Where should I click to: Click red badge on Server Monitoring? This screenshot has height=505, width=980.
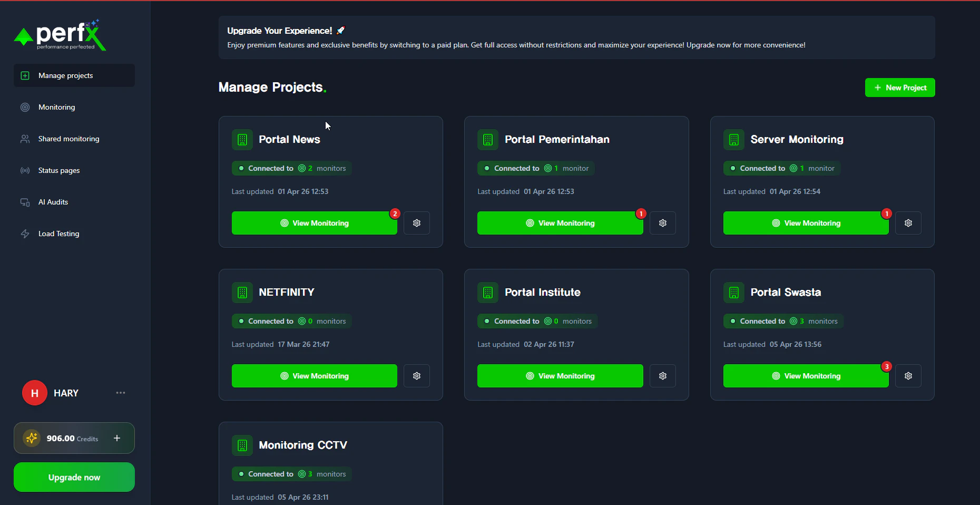[x=887, y=213]
